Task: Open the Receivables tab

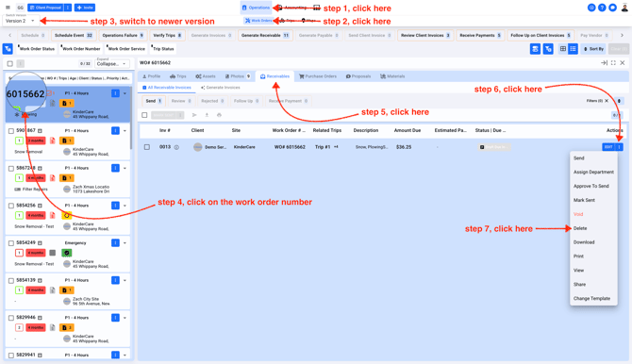Action: (274, 76)
